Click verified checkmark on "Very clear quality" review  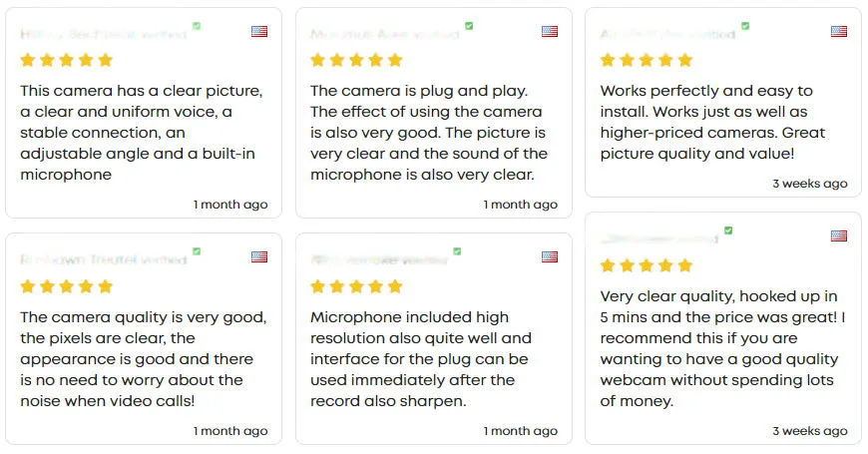(x=728, y=230)
